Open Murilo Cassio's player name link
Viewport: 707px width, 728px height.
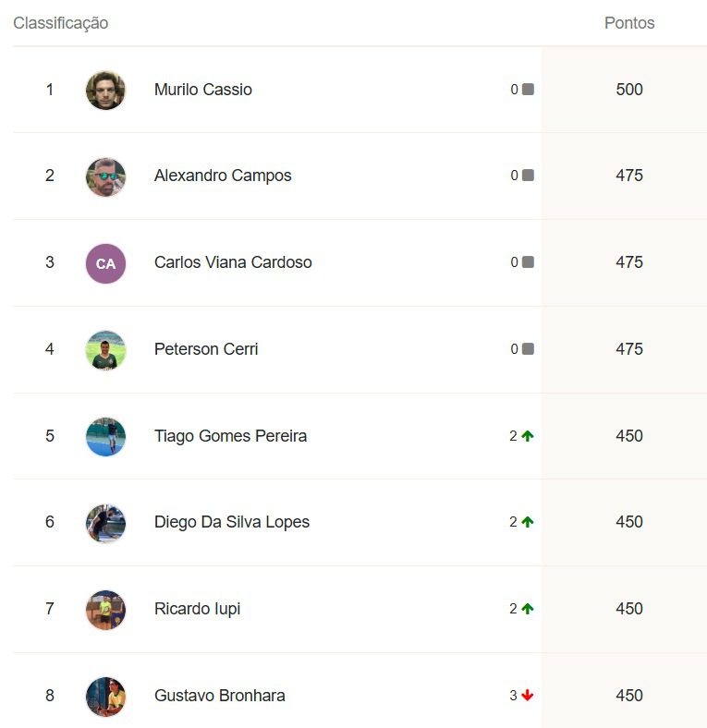click(203, 89)
